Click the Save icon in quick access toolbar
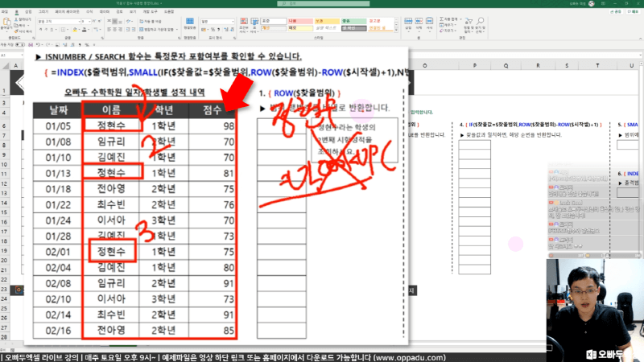The width and height of the screenshot is (644, 362). (x=31, y=45)
